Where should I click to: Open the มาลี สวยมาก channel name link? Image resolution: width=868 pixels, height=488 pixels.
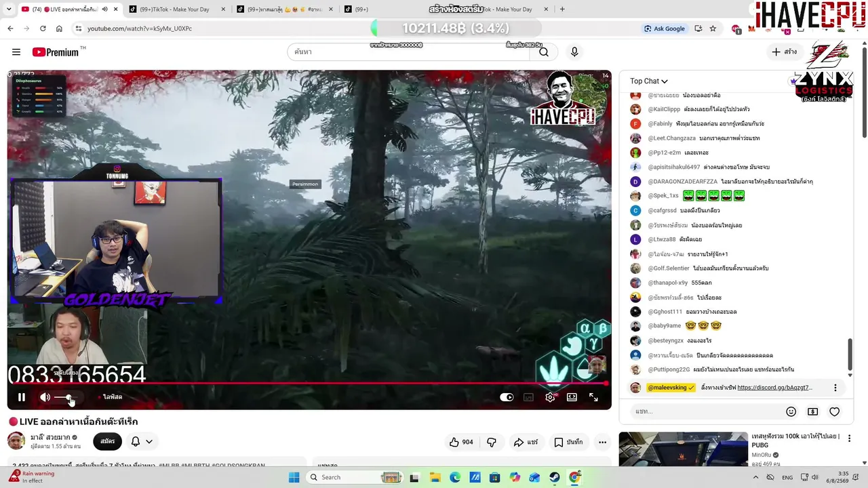pos(50,437)
